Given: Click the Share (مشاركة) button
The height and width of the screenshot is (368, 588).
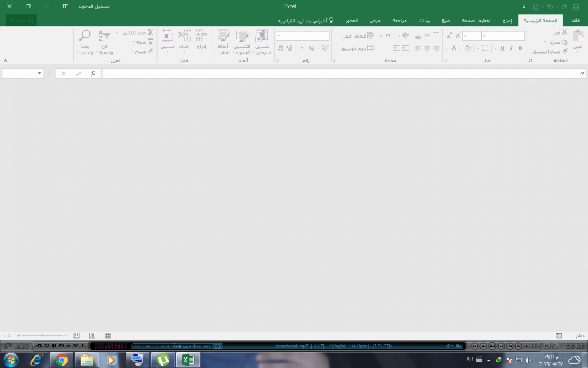Looking at the screenshot, I should pos(22,20).
